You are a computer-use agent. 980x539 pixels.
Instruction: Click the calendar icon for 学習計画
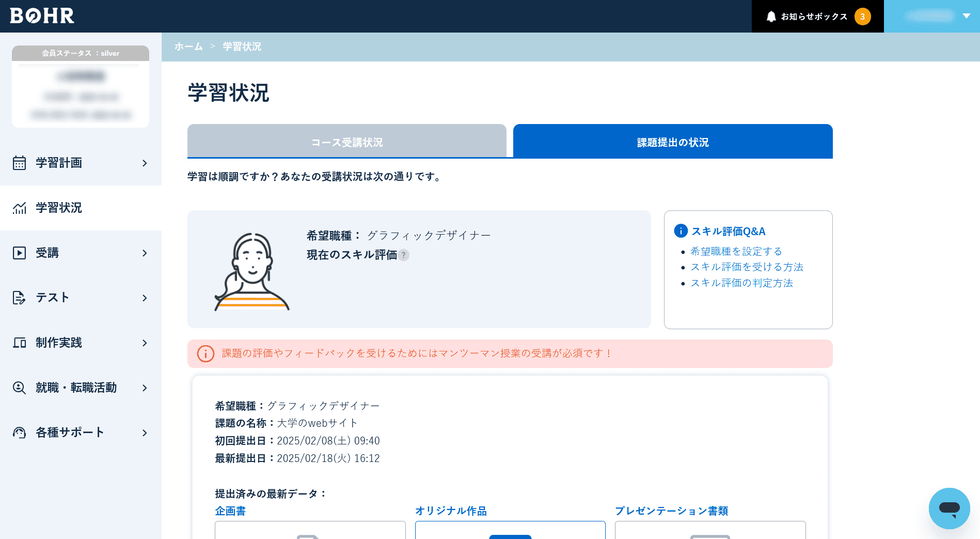point(19,163)
